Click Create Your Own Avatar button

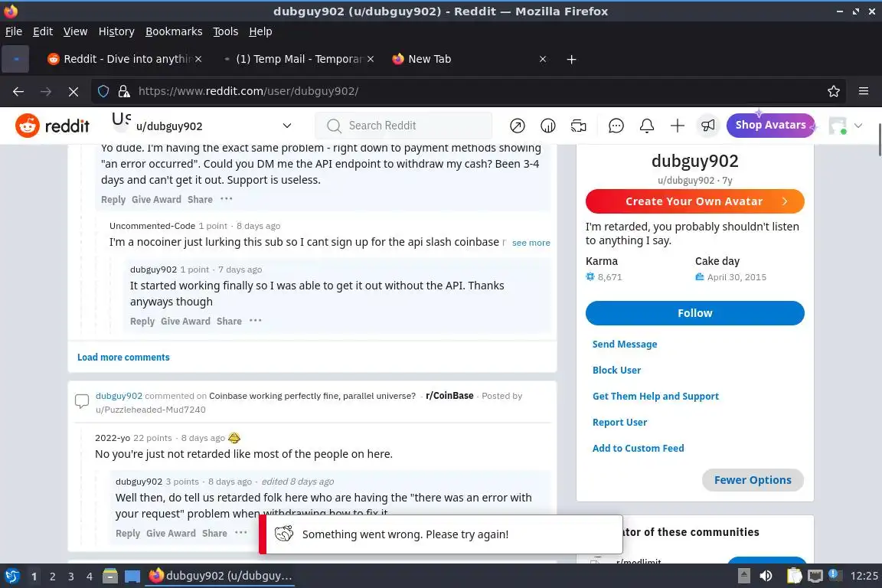point(694,201)
